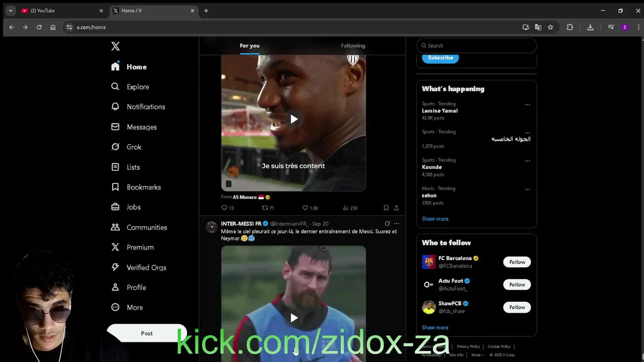Open the Chrome three-dot menu

pyautogui.click(x=637, y=27)
